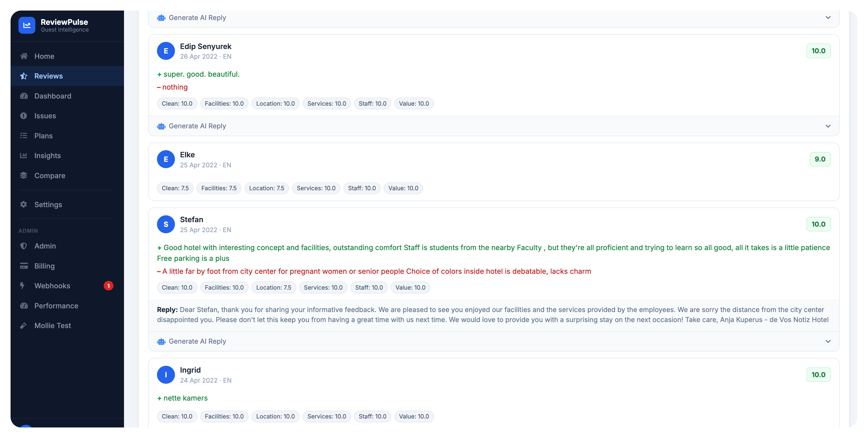Image resolution: width=868 pixels, height=438 pixels.
Task: Open the Admin page
Action: [x=67, y=246]
